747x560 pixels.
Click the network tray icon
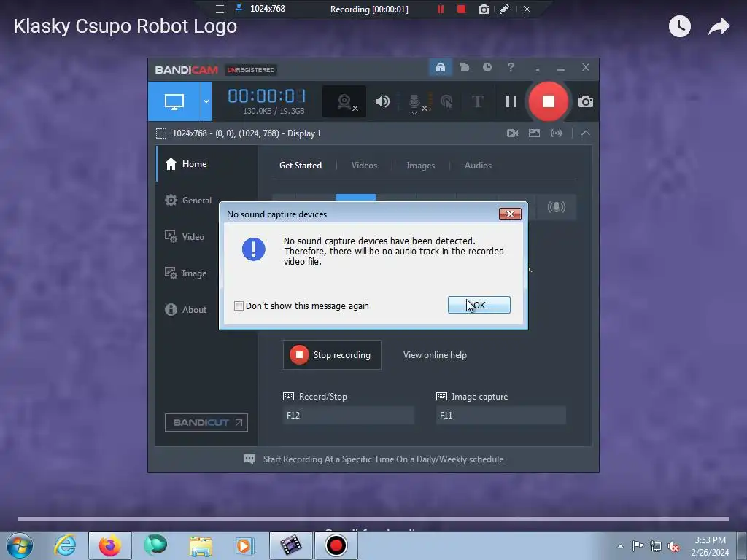click(x=656, y=546)
